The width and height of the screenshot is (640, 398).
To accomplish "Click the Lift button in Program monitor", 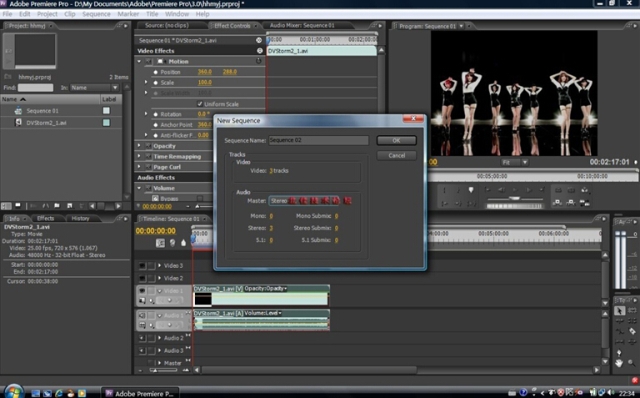I will [x=558, y=203].
